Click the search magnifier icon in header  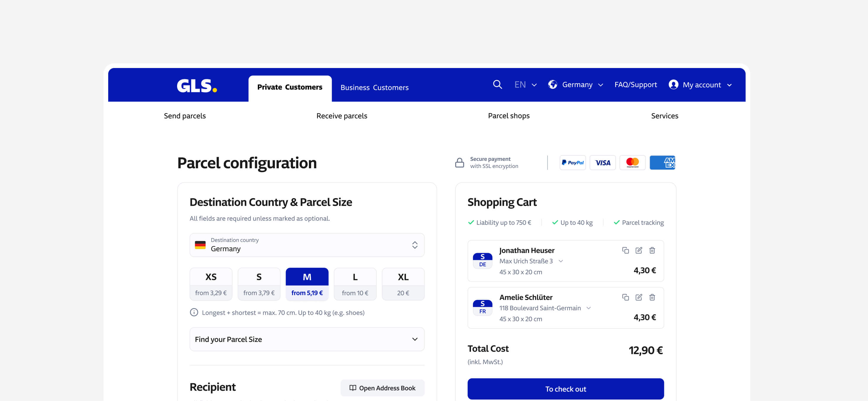coord(497,84)
